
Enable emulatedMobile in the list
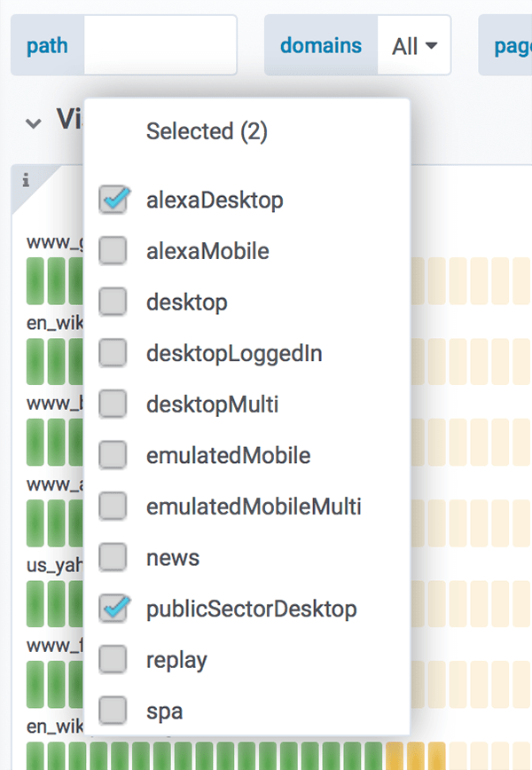113,456
